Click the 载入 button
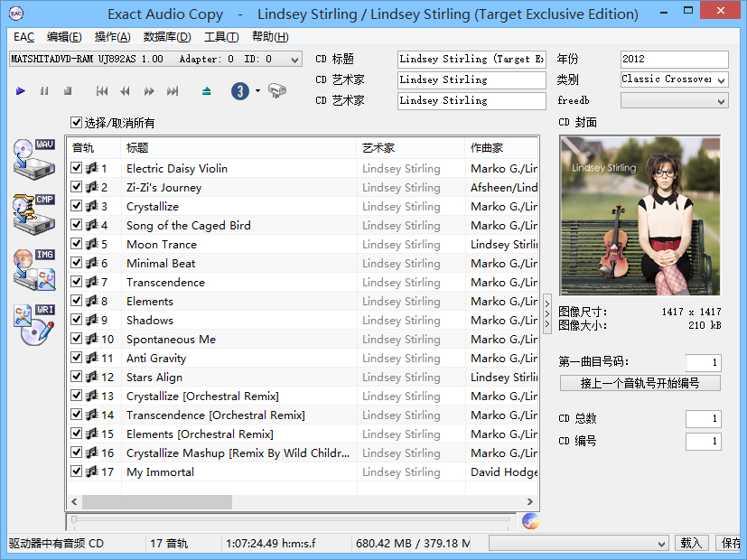The width and height of the screenshot is (747, 560). point(691,543)
